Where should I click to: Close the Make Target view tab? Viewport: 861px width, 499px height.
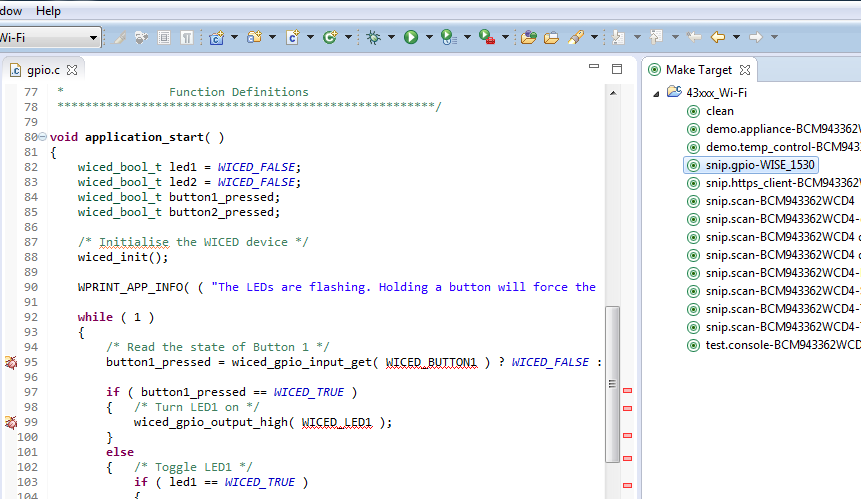click(746, 70)
